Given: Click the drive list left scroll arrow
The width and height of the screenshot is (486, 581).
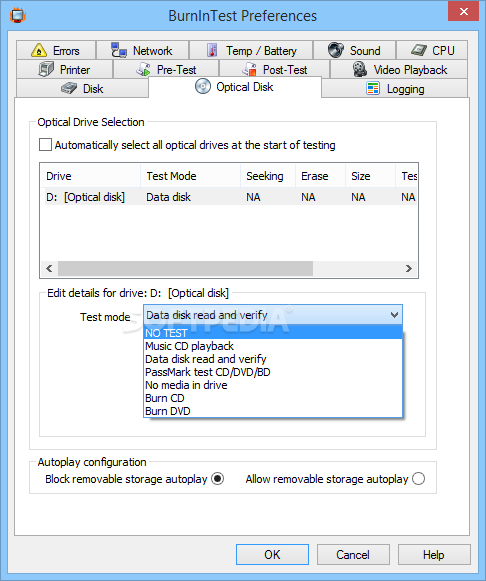Looking at the screenshot, I should 49,268.
